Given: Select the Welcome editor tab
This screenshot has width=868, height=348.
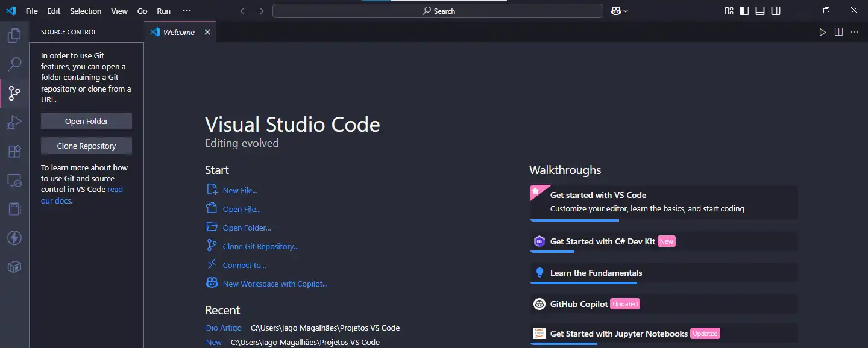Looking at the screenshot, I should coord(180,32).
